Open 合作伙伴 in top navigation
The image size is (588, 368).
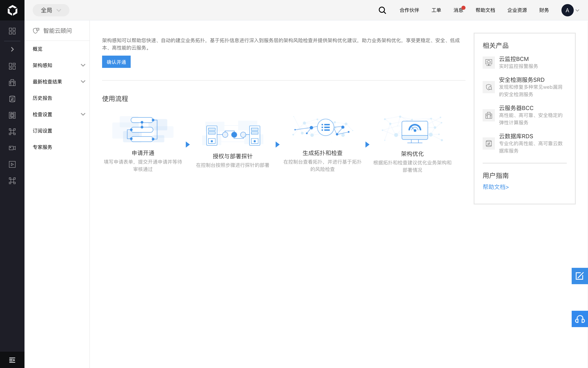click(409, 10)
